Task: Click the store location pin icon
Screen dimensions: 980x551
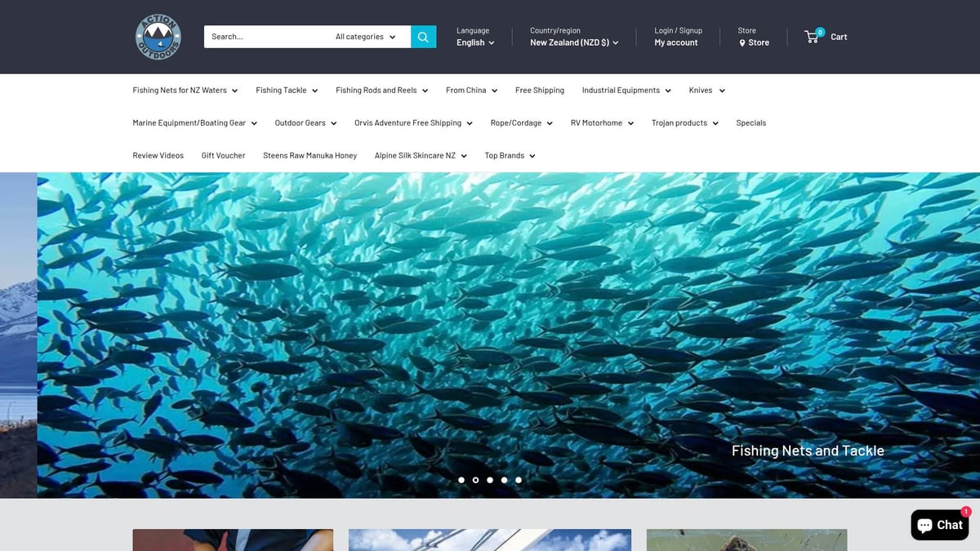Action: 742,42
